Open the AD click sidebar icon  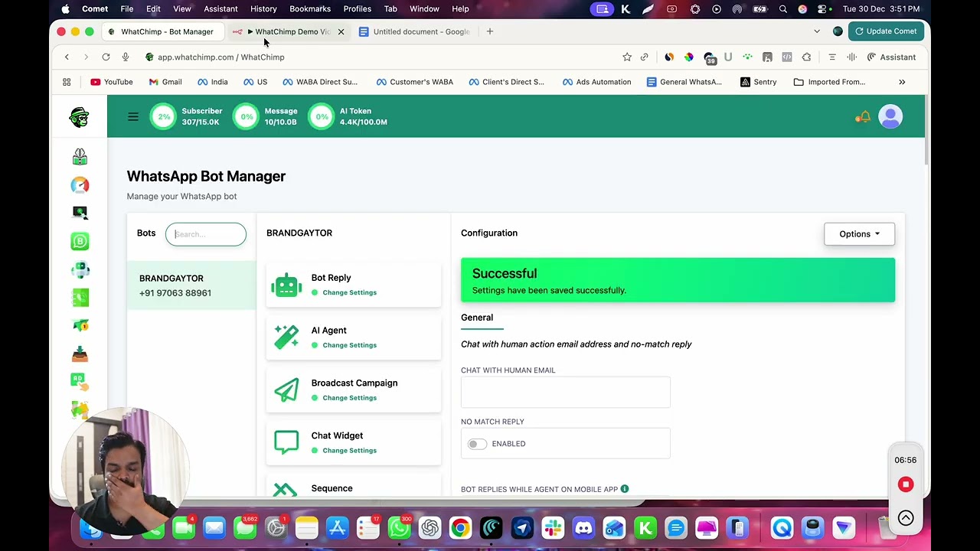80,382
